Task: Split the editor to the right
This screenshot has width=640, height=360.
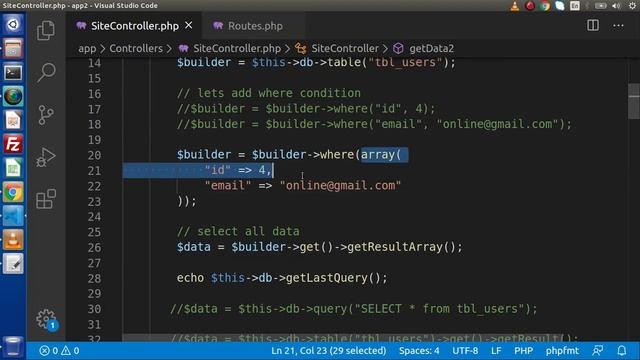Action: pyautogui.click(x=593, y=26)
